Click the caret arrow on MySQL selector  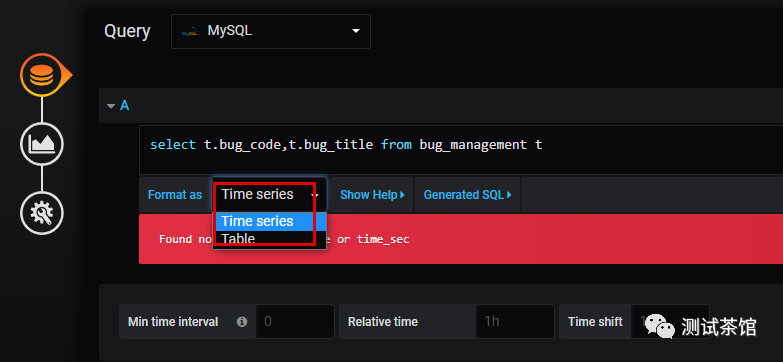point(356,31)
